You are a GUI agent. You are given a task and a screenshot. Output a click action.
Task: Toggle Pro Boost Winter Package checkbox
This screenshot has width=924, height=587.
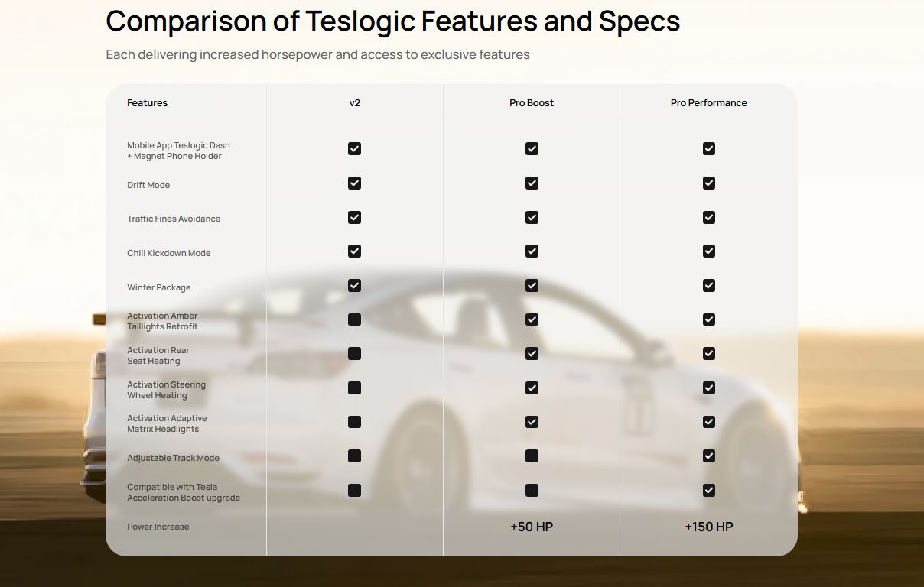(x=532, y=286)
